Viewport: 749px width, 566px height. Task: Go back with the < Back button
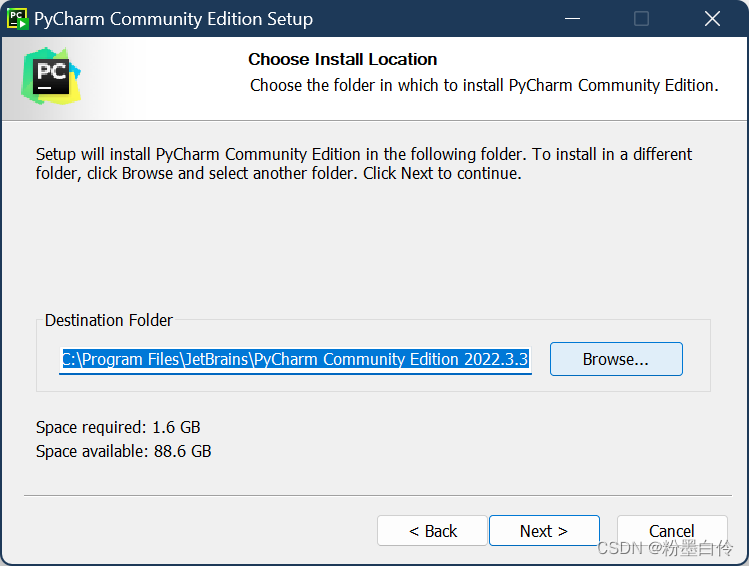[x=432, y=531]
